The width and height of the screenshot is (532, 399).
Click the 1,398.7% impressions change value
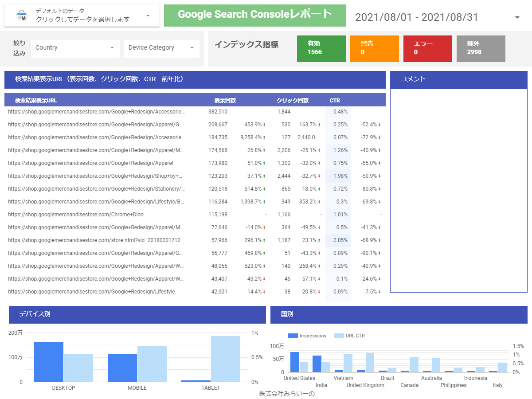(x=250, y=202)
